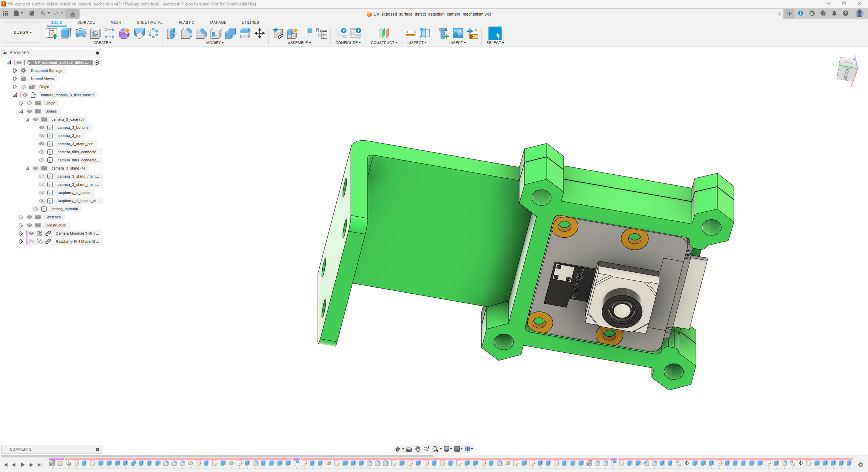Show the testing_material body

[35, 209]
